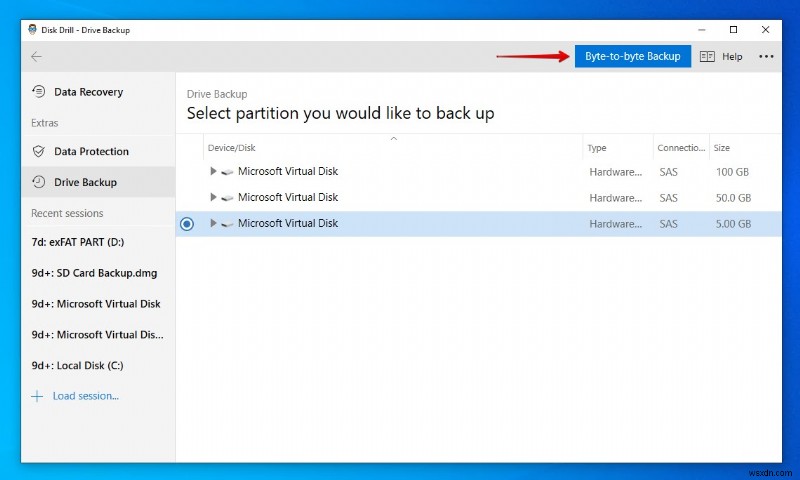Click the 50.0 GB size value
The height and width of the screenshot is (480, 800).
click(733, 198)
